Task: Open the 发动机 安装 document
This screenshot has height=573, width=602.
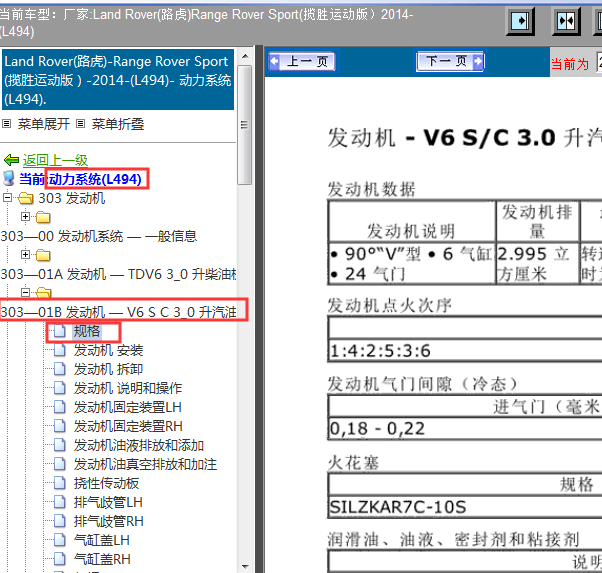Action: [x=108, y=350]
